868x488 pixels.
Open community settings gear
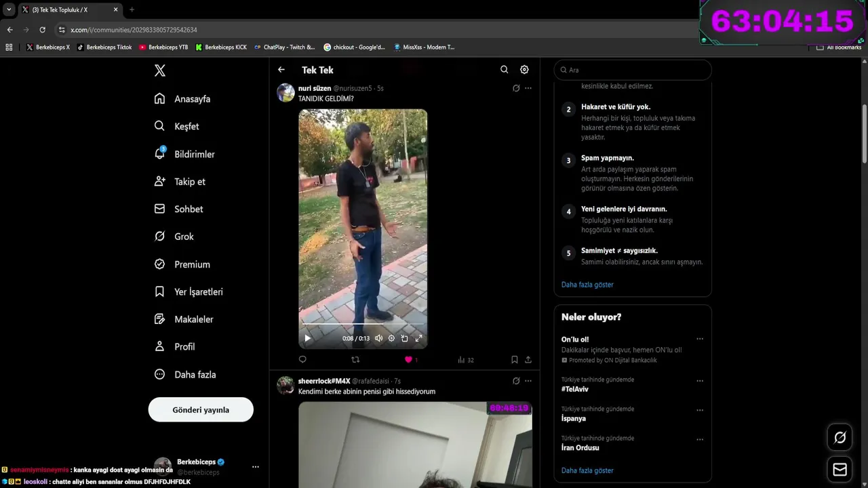tap(524, 70)
